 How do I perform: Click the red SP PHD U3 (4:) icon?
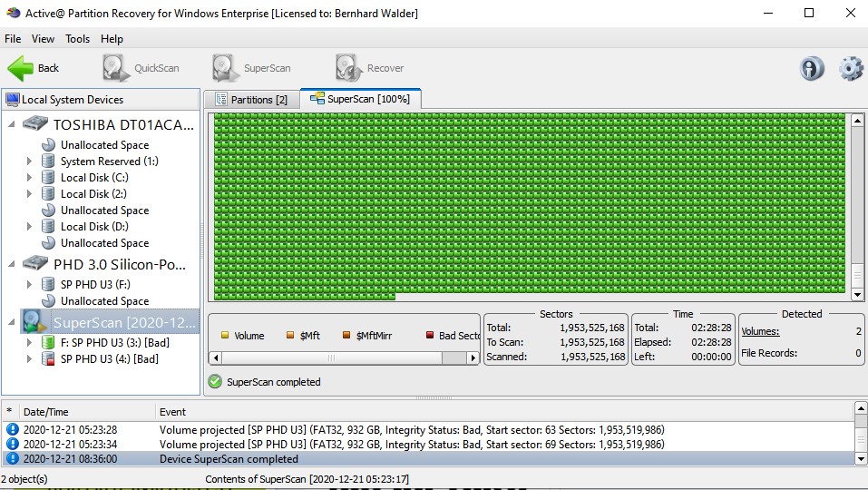(x=49, y=358)
